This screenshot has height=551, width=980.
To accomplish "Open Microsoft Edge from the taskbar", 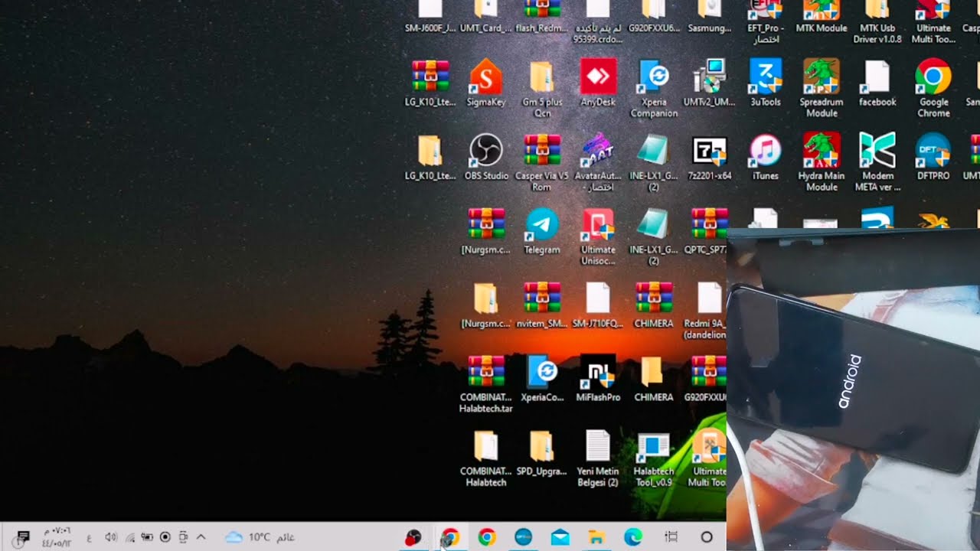I will pos(633,537).
